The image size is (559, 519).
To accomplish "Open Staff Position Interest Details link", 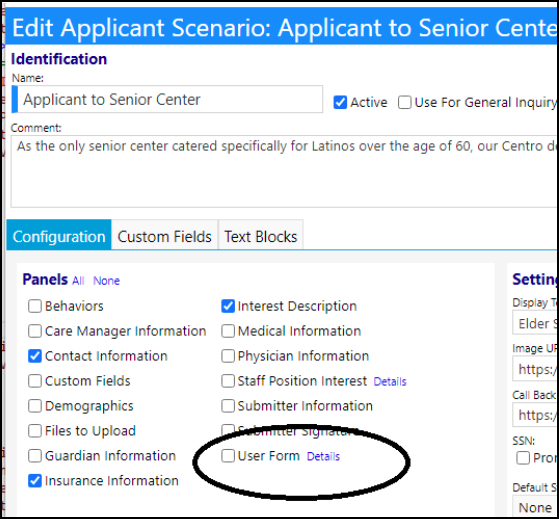I will (390, 382).
